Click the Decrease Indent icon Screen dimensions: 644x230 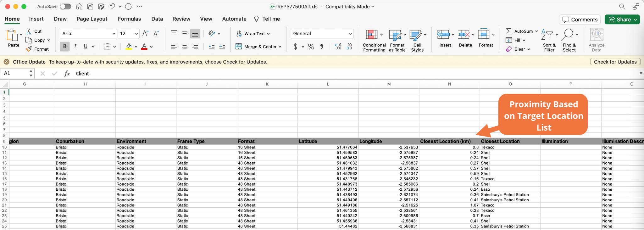point(212,47)
